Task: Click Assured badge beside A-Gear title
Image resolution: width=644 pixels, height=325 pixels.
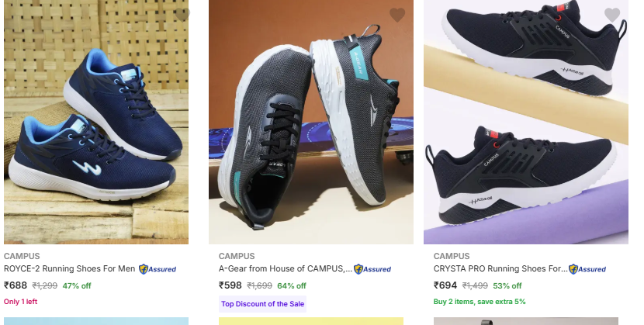Action: click(x=372, y=269)
